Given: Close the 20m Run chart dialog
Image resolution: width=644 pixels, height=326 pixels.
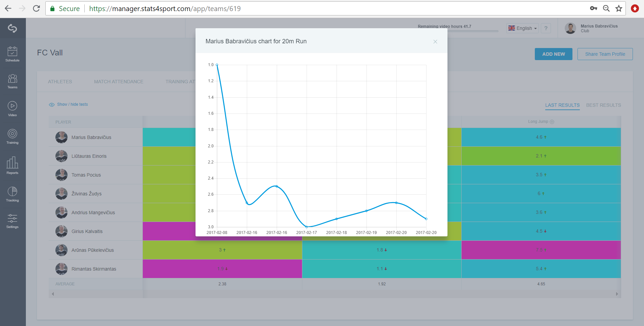Looking at the screenshot, I should tap(435, 42).
